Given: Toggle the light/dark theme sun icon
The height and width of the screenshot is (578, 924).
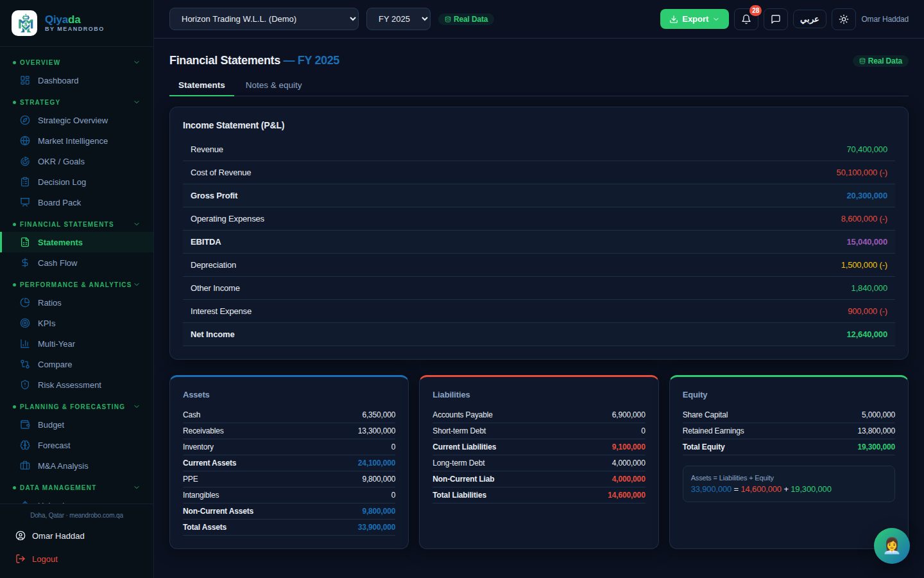Looking at the screenshot, I should [x=843, y=19].
